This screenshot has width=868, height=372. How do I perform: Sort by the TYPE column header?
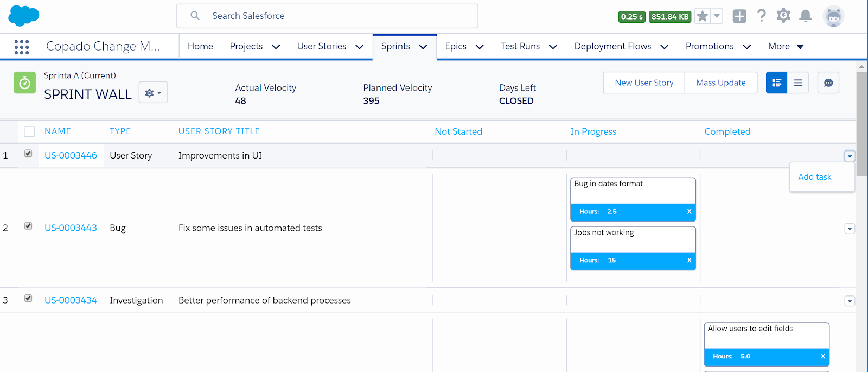[120, 131]
